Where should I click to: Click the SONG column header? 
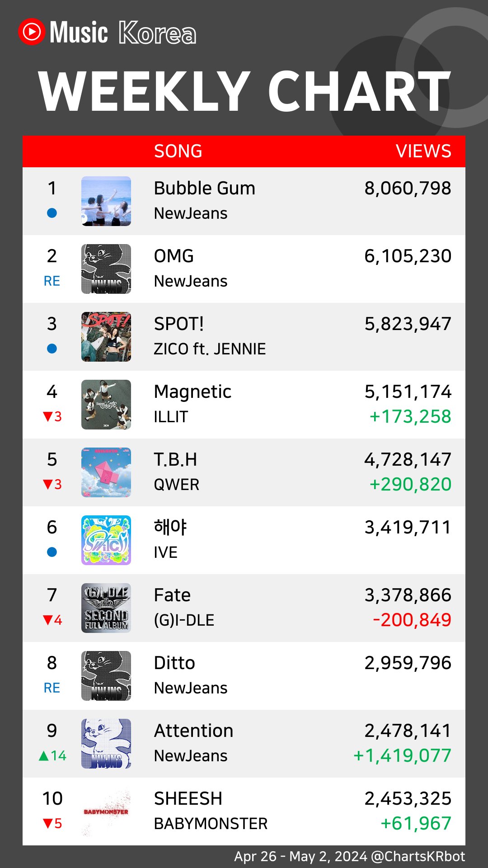pyautogui.click(x=178, y=151)
